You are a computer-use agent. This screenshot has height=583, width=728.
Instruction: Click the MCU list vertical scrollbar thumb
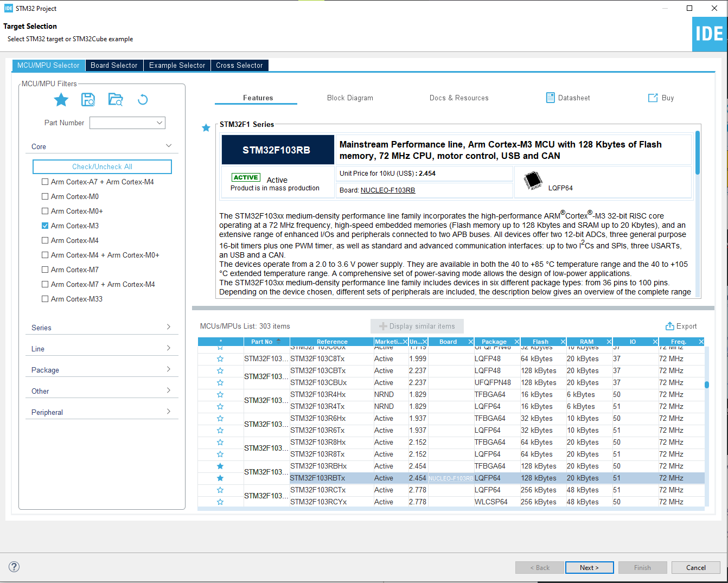(x=707, y=385)
